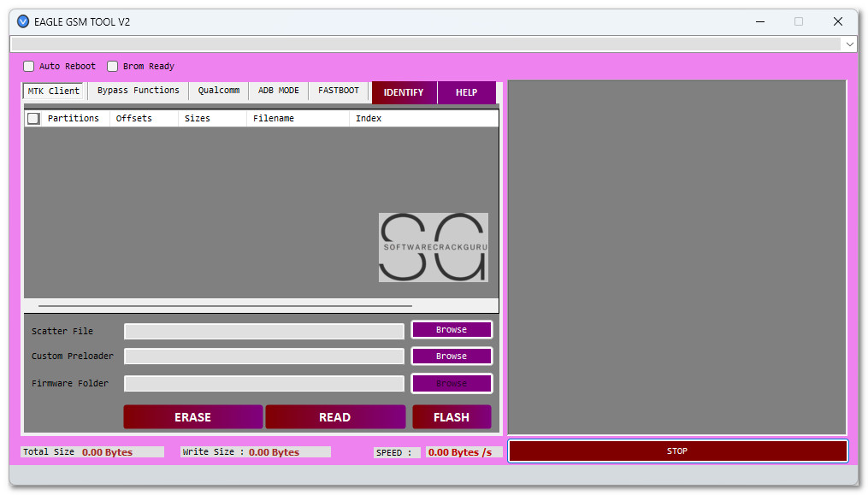Check the select-all partitions checkbox
Screen dimensions: 868x495
33,119
